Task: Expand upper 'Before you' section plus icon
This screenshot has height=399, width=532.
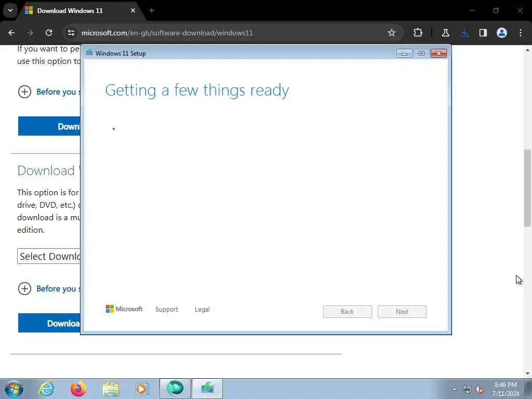Action: pyautogui.click(x=24, y=91)
